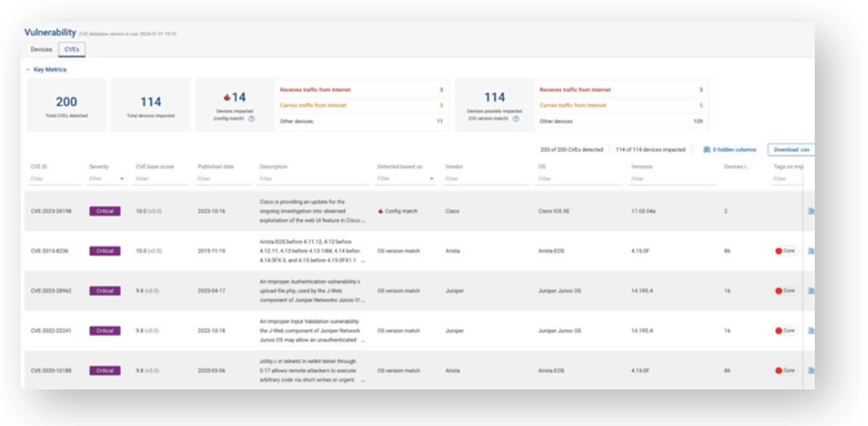This screenshot has height=426, width=868.
Task: Select the CVEs tab
Action: 72,50
